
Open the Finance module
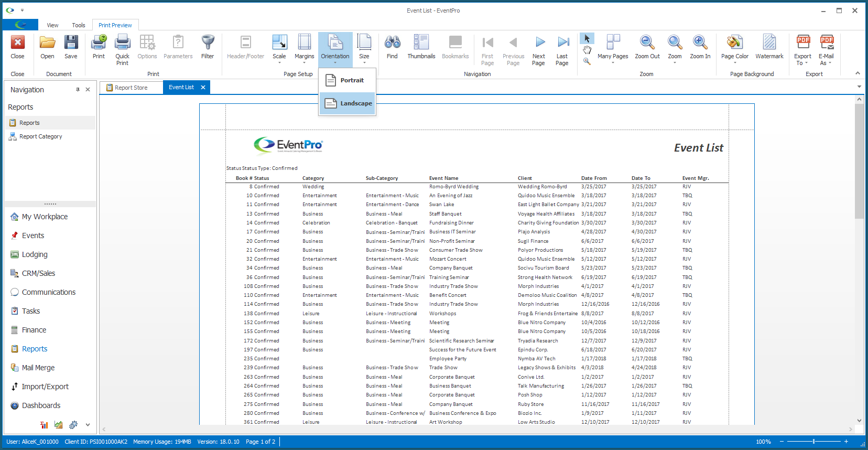click(x=34, y=330)
